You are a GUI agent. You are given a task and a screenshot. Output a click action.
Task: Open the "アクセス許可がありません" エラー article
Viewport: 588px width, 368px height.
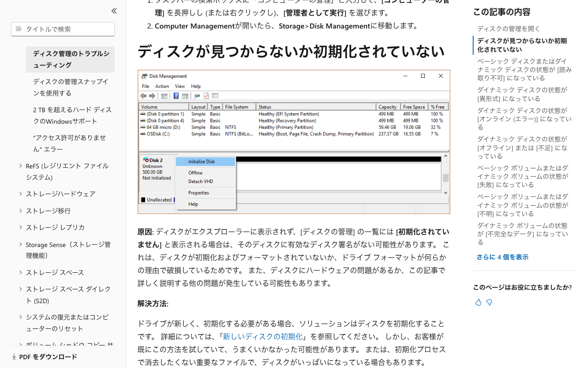[70, 144]
